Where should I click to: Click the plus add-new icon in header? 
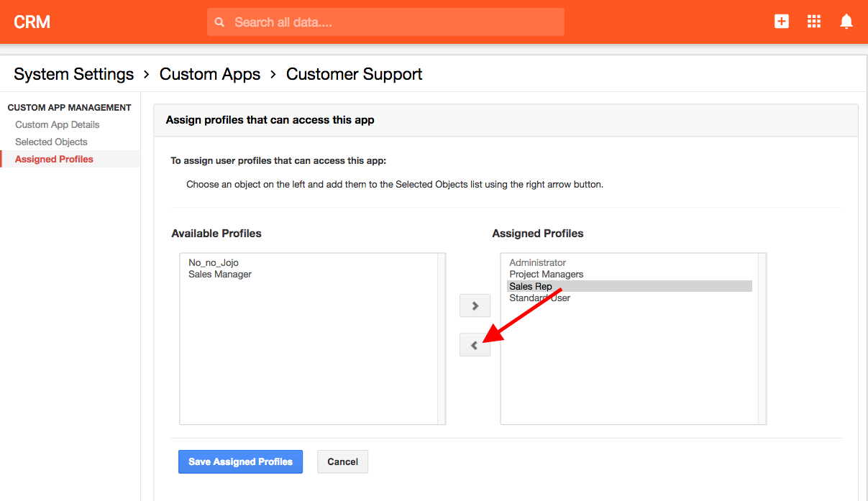point(782,22)
